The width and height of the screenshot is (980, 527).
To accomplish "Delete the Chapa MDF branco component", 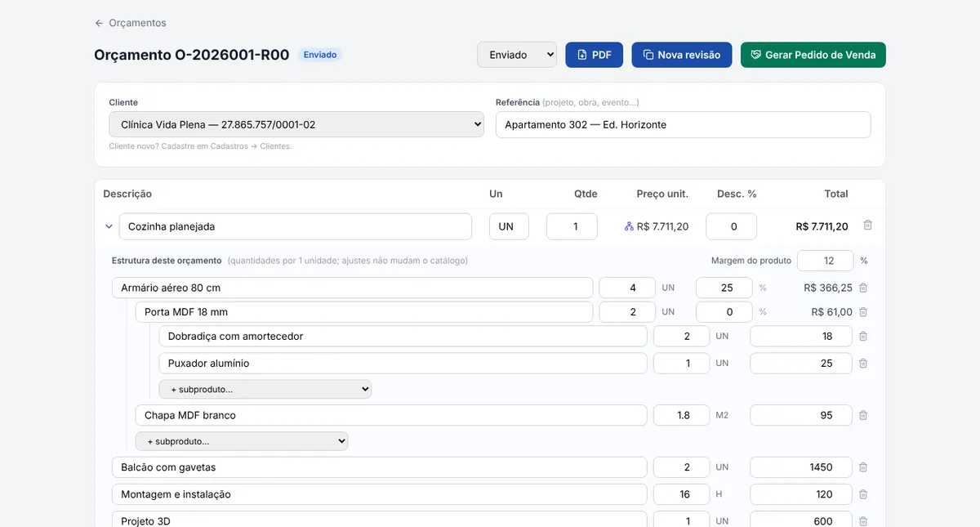I will (x=863, y=415).
